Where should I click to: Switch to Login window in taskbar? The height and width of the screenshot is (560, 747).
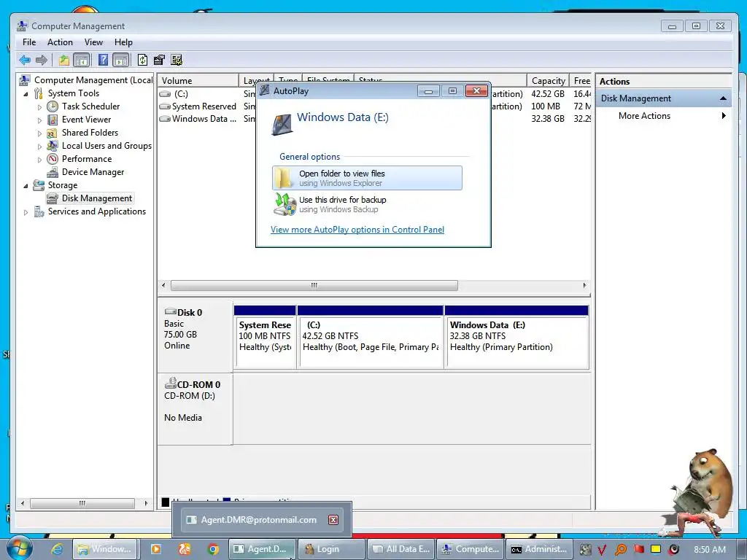[x=331, y=549]
